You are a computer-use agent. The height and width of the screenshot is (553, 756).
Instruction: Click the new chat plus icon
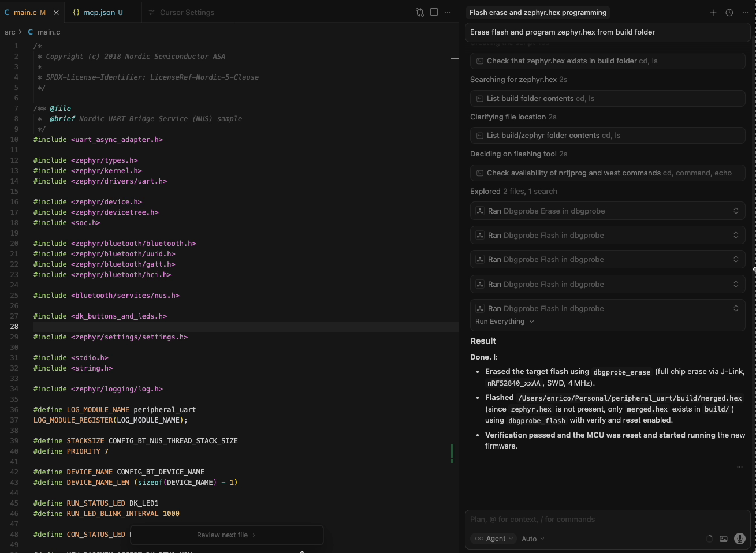click(713, 13)
